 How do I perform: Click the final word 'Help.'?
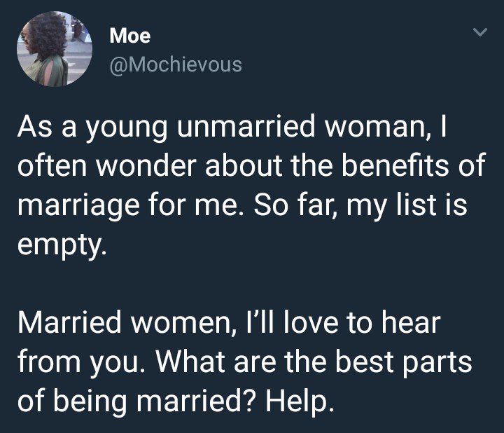pyautogui.click(x=300, y=401)
